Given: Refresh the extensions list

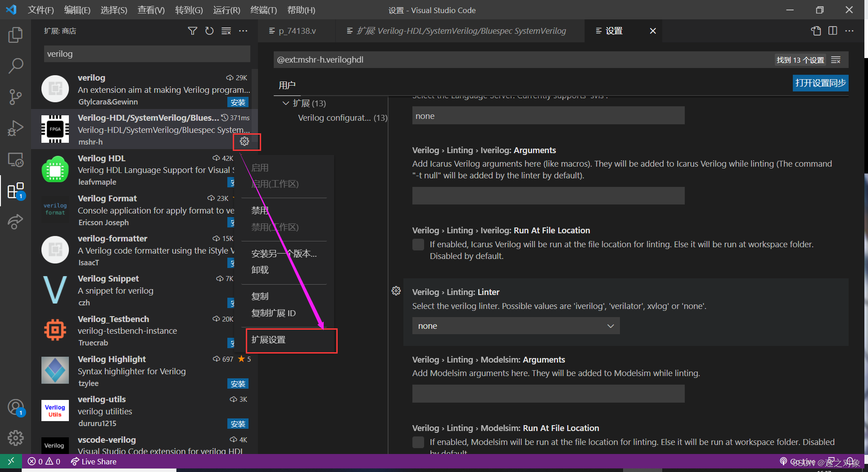Looking at the screenshot, I should [209, 31].
